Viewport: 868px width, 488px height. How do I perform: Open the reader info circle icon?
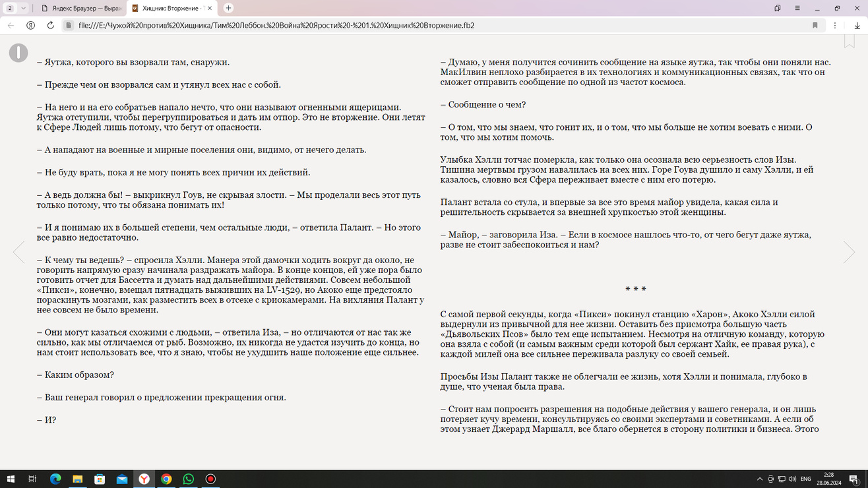coord(18,53)
